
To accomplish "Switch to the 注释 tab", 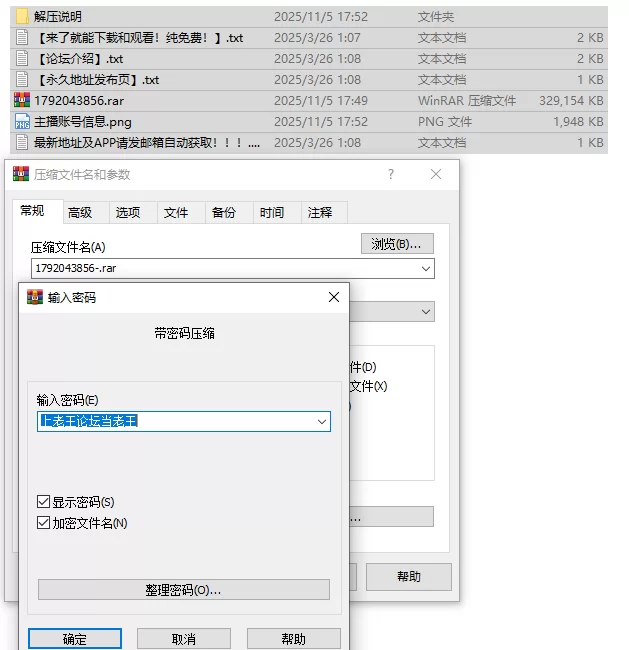I will tap(320, 213).
